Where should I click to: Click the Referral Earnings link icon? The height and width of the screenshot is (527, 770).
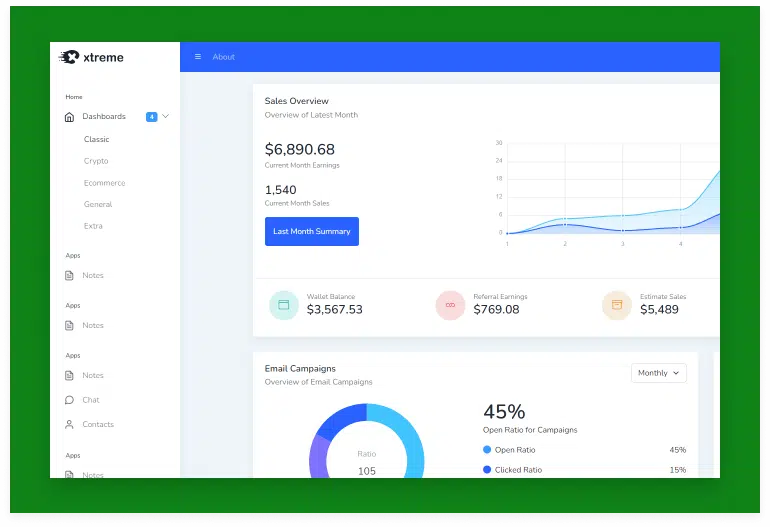pyautogui.click(x=450, y=305)
